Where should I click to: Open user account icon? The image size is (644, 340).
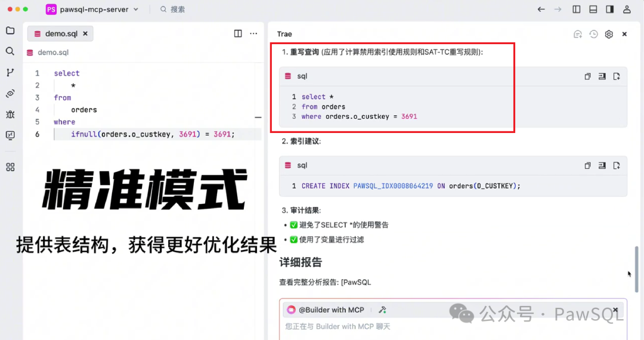tap(627, 9)
